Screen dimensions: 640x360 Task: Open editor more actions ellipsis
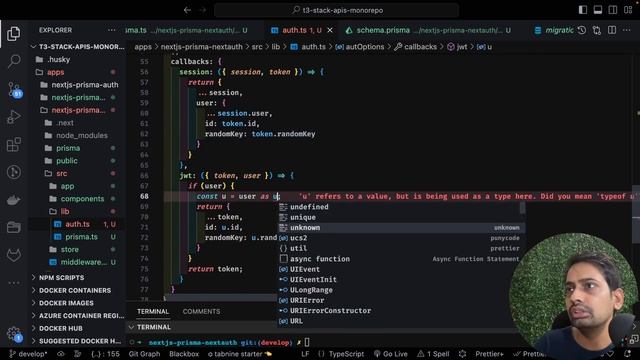tap(627, 30)
